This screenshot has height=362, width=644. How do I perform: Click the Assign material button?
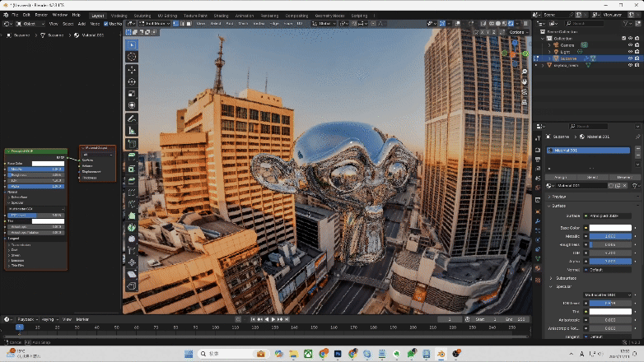[x=561, y=178]
